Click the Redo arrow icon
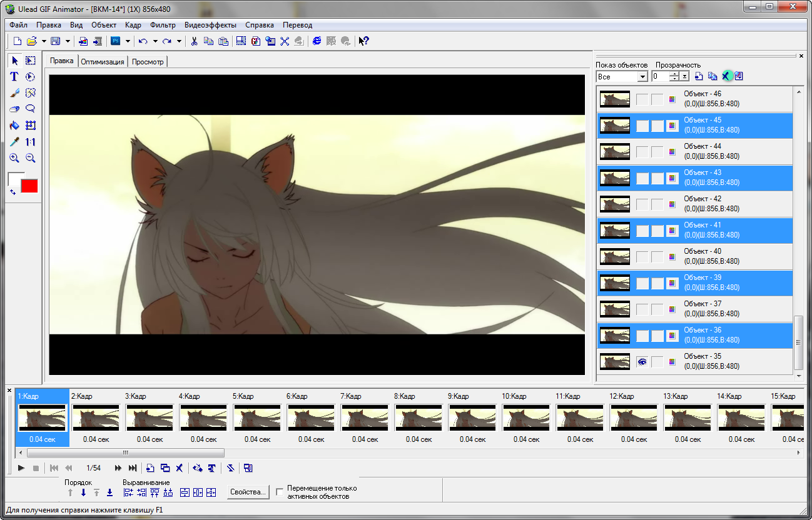812x520 pixels. [166, 41]
